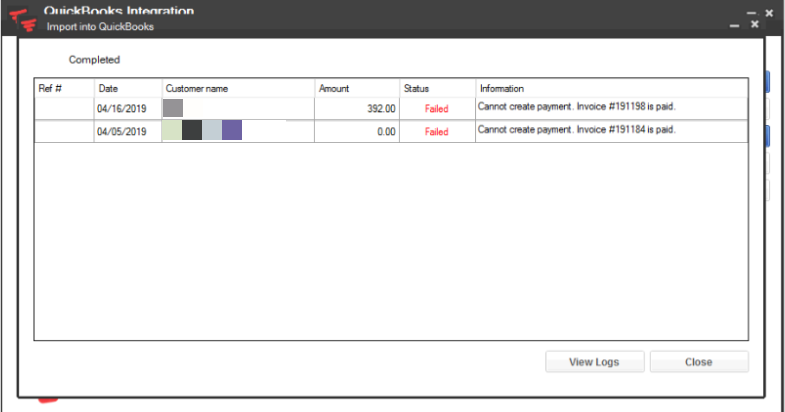Click the customer name cell in the 04/05/2019 row
785x412 pixels.
[238, 131]
